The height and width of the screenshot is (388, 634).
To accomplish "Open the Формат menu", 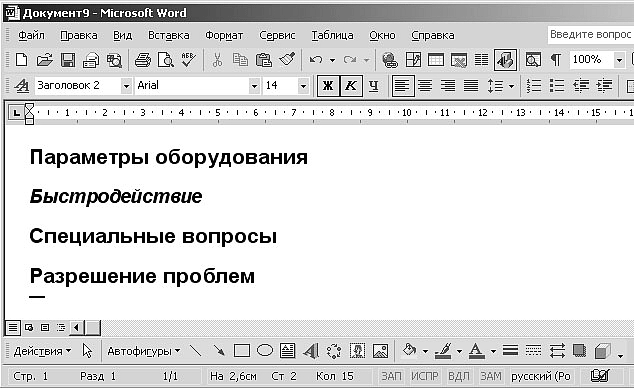I will [x=224, y=36].
